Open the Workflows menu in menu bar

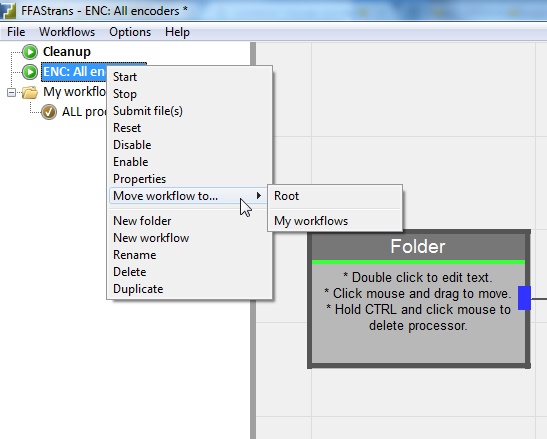(x=67, y=32)
